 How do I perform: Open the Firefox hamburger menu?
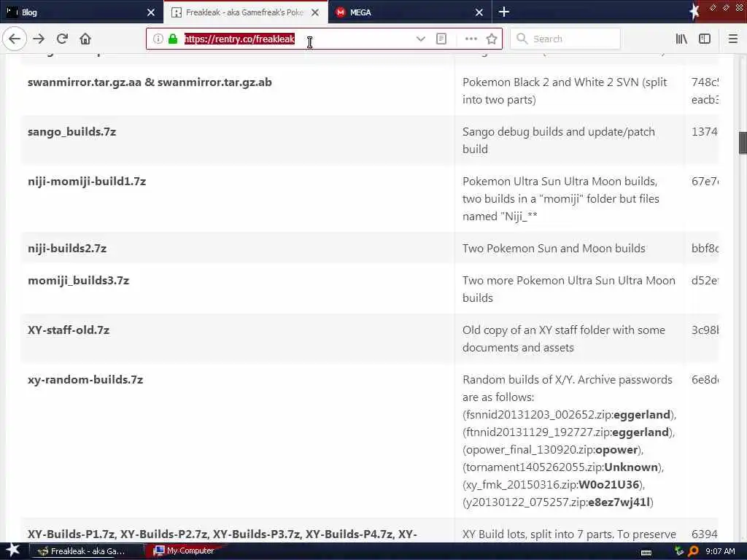(x=733, y=39)
